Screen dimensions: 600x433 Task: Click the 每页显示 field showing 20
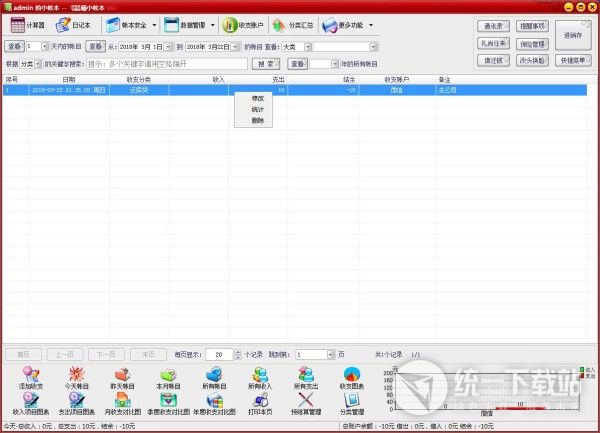[219, 355]
